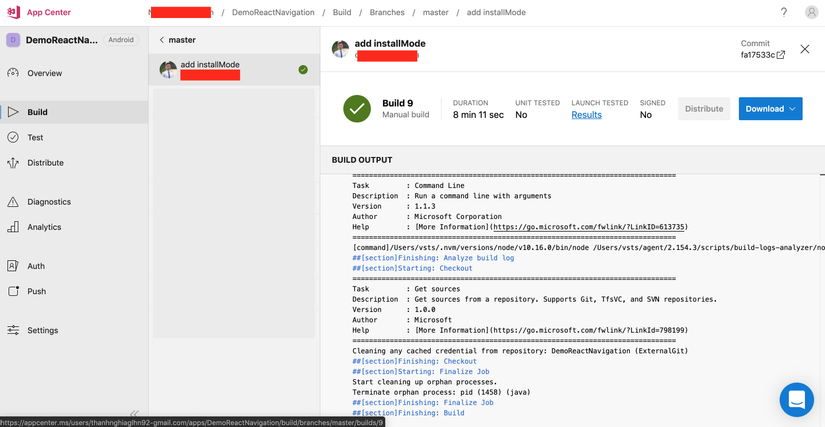This screenshot has height=427, width=825.
Task: Open commit fa17533c external link icon
Action: tap(781, 55)
